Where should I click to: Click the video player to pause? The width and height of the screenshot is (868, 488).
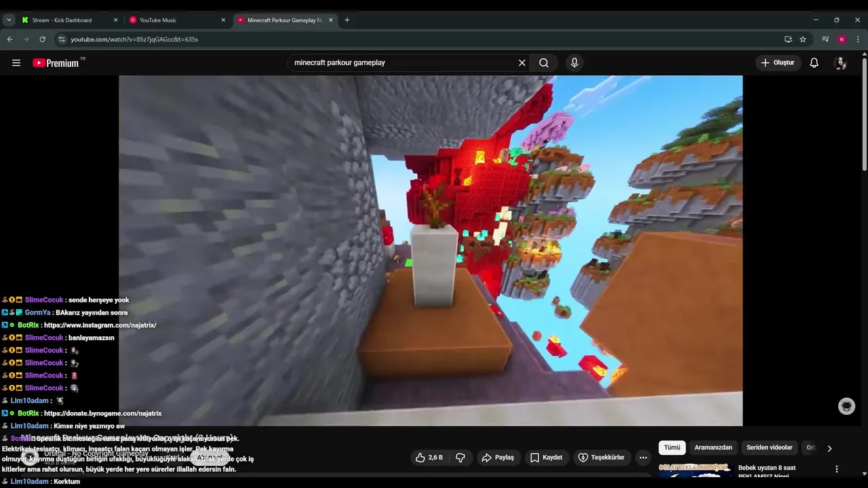pos(431,250)
